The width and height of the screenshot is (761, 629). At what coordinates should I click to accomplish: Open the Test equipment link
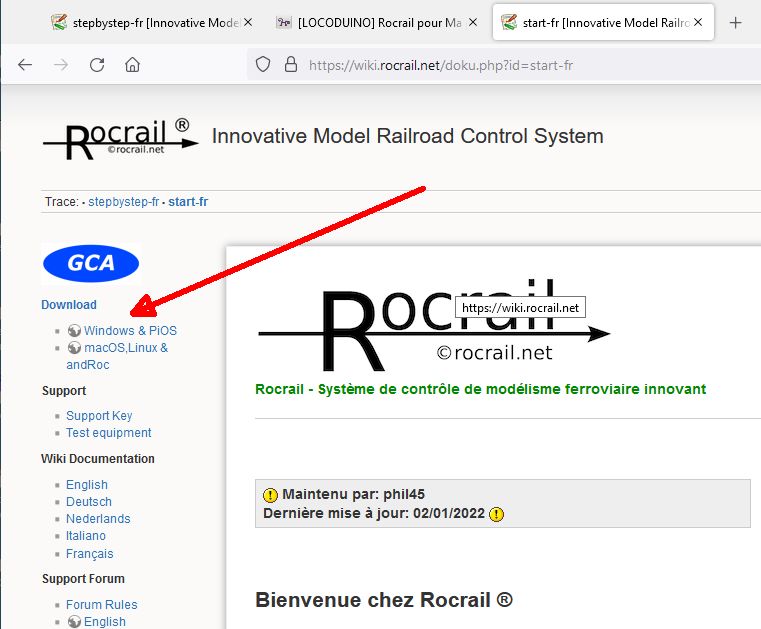tap(109, 433)
